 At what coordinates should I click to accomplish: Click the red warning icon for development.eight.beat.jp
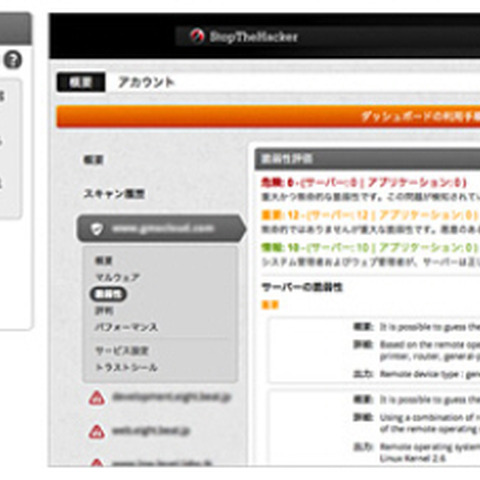coord(97,398)
